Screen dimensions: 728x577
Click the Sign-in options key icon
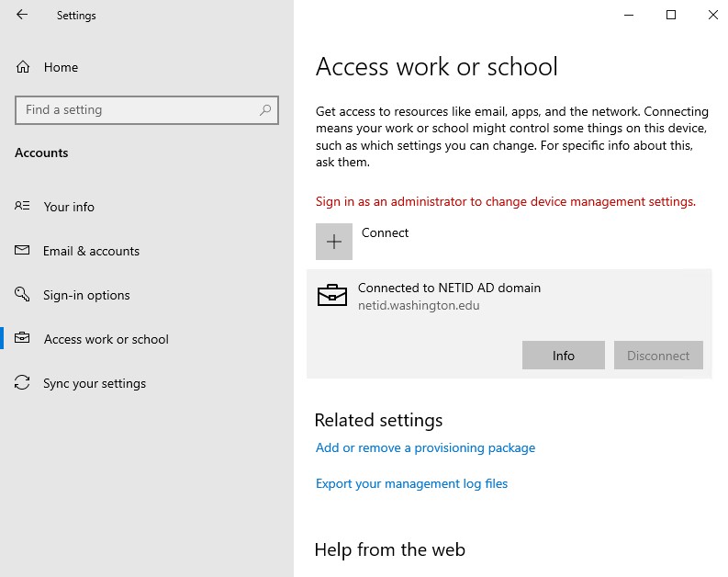point(22,294)
